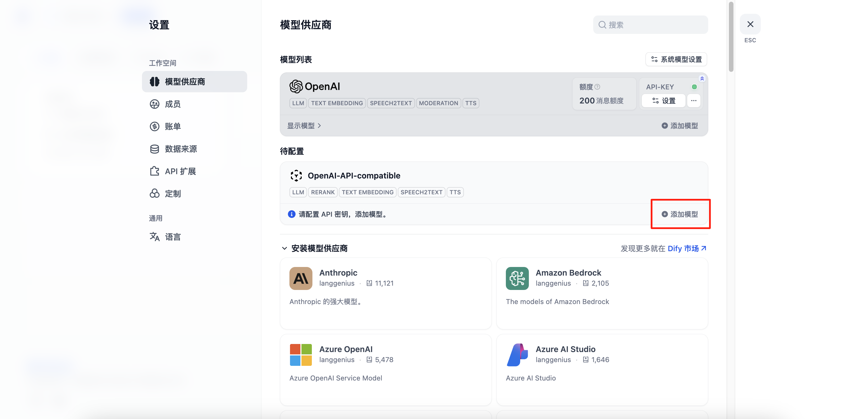Collapse the OpenAI card with the double-chevron
The image size is (868, 419).
pyautogui.click(x=702, y=78)
